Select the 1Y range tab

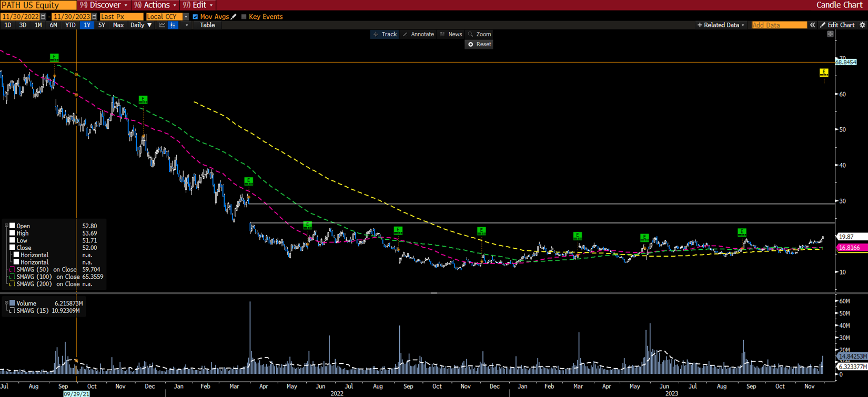coord(87,25)
